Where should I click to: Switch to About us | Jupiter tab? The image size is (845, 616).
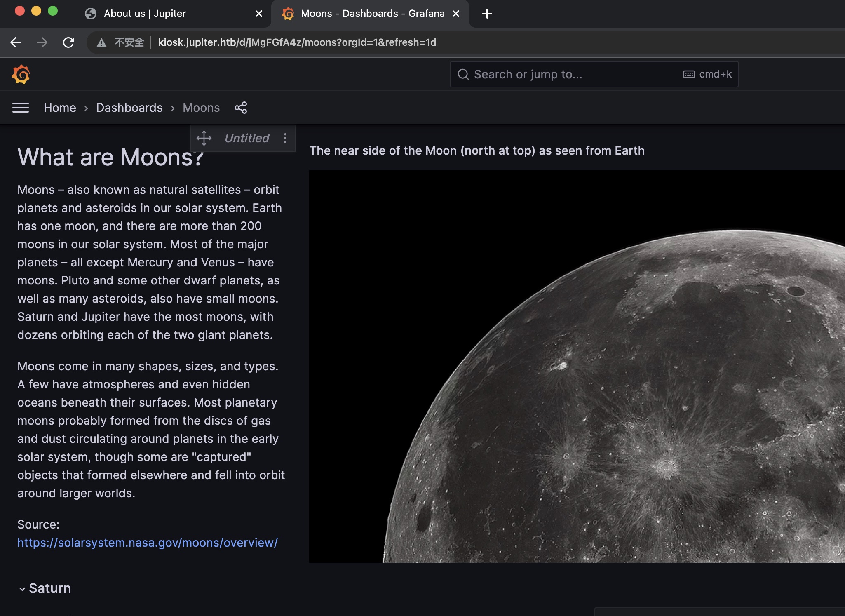click(144, 14)
